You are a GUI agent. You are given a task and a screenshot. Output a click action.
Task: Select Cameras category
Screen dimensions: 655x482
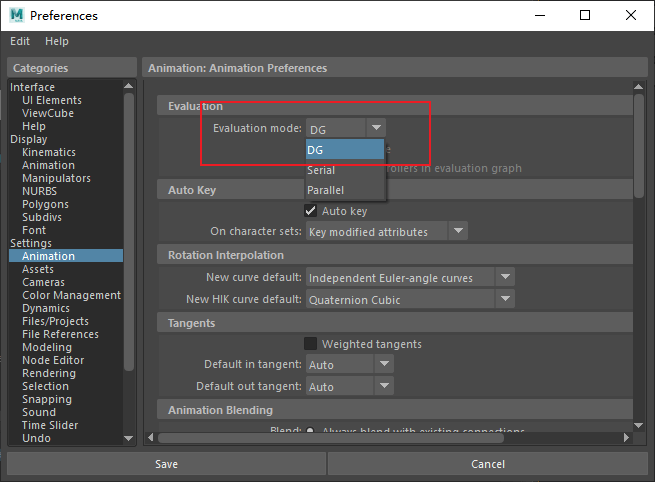pyautogui.click(x=43, y=282)
